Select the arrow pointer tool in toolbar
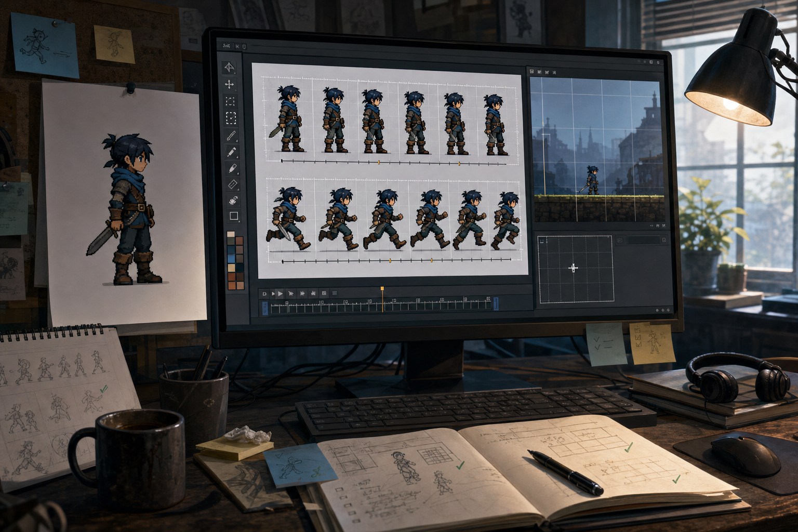The width and height of the screenshot is (798, 532). [229, 68]
